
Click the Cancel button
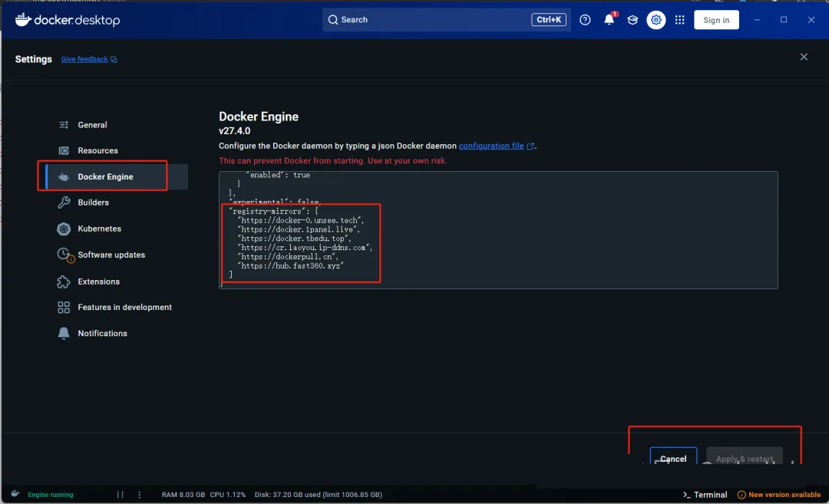(x=673, y=457)
